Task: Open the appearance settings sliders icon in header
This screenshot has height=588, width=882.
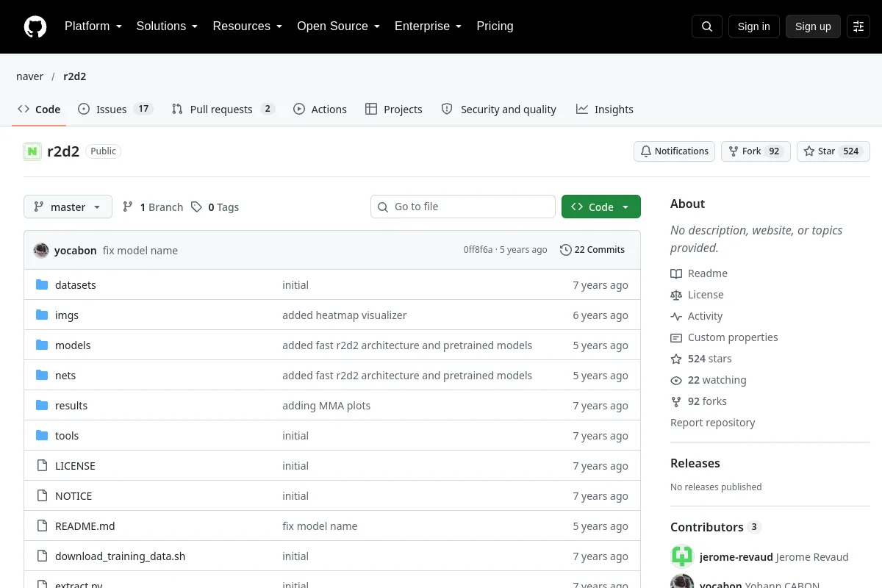Action: click(858, 26)
